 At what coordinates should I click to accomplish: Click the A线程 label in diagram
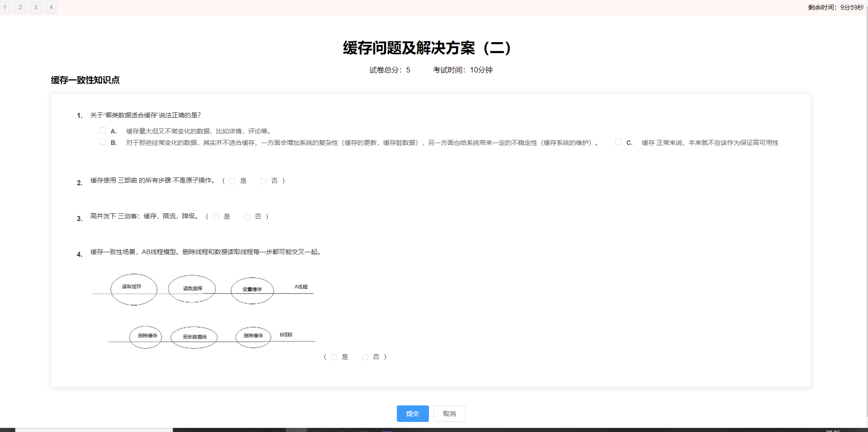[301, 287]
